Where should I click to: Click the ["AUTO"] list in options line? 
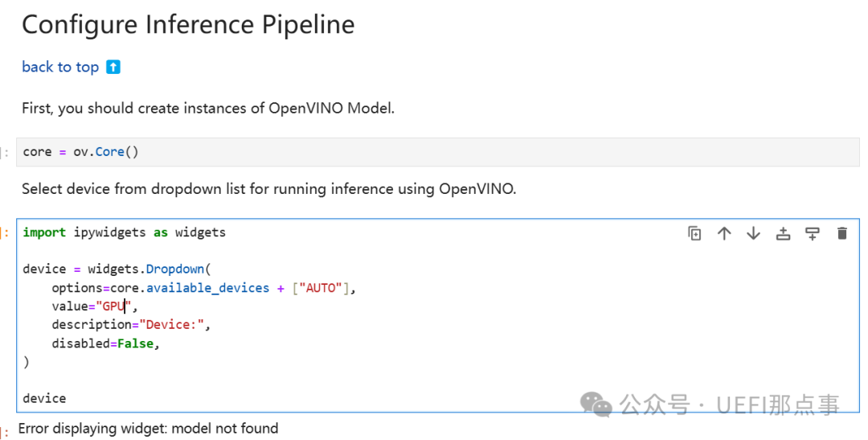coord(320,288)
